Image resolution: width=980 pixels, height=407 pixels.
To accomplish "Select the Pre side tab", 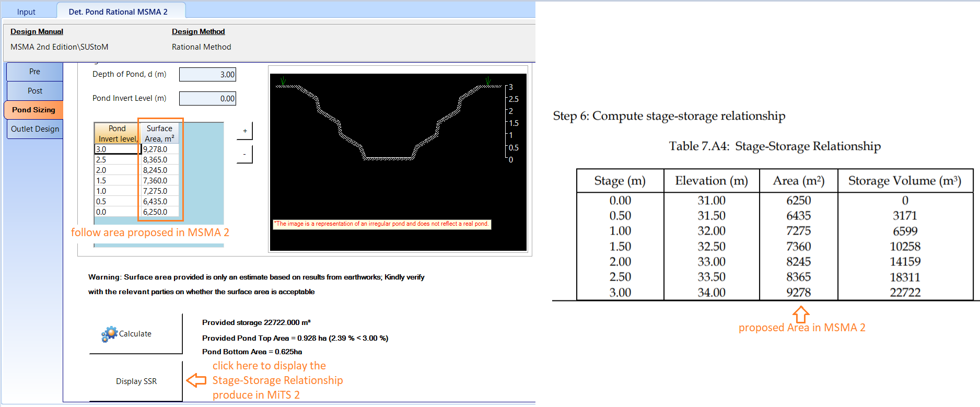I will 34,72.
